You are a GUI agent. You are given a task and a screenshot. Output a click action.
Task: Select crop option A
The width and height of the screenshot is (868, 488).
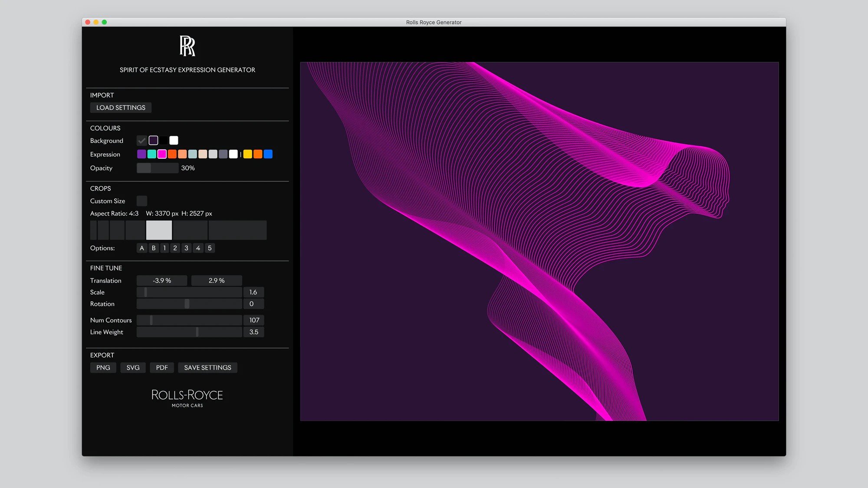[142, 248]
